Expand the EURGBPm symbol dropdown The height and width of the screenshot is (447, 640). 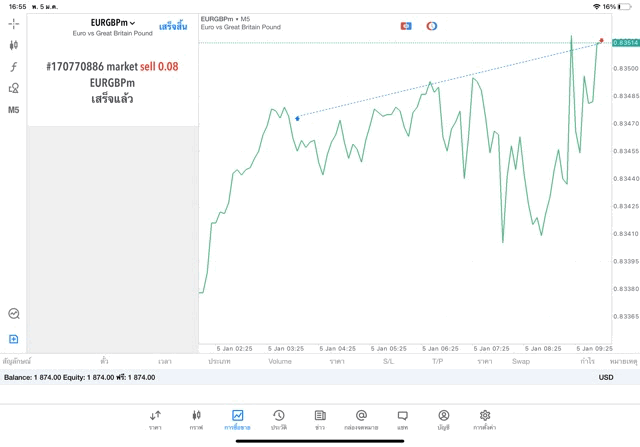pyautogui.click(x=113, y=23)
